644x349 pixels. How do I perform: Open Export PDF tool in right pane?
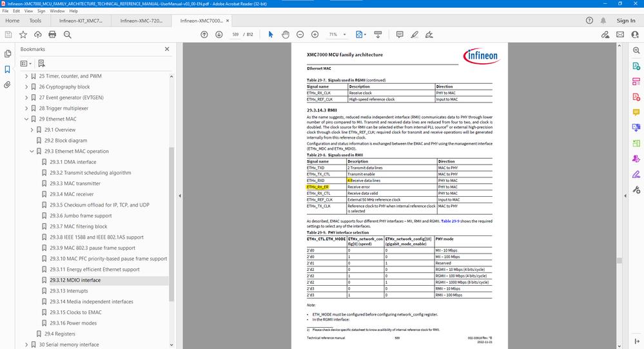(x=636, y=66)
